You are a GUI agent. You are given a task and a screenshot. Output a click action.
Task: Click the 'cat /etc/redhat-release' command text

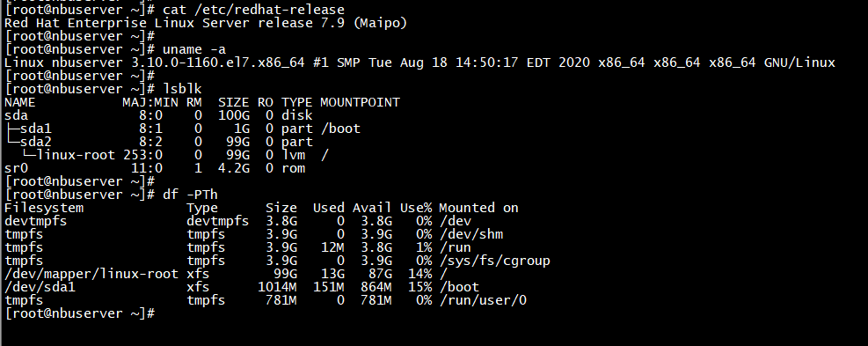click(254, 10)
